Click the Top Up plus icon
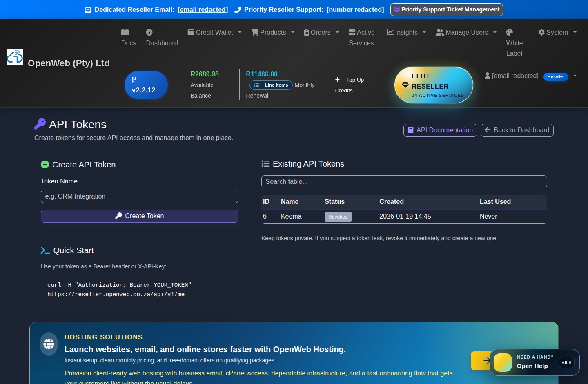Image resolution: width=588 pixels, height=384 pixels. (337, 80)
